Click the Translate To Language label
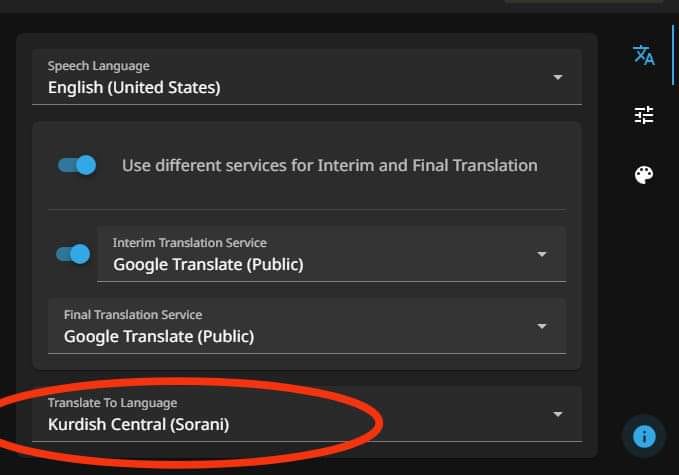This screenshot has width=679, height=475. click(113, 403)
